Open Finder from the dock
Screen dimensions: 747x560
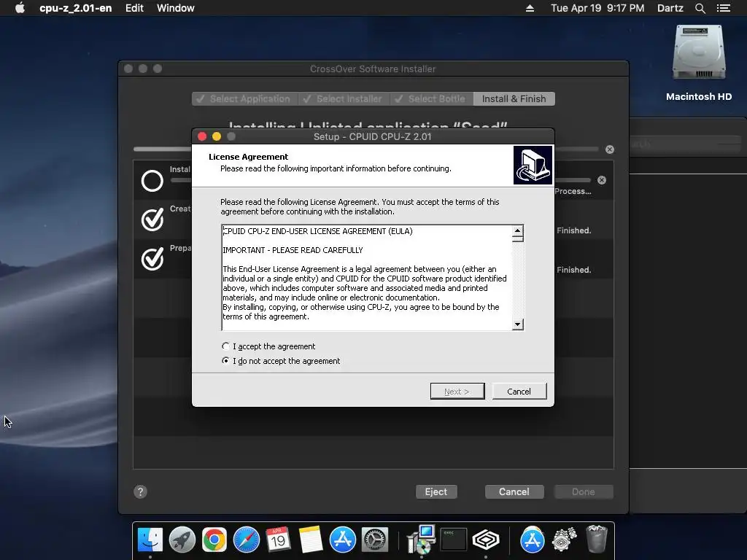tap(150, 540)
